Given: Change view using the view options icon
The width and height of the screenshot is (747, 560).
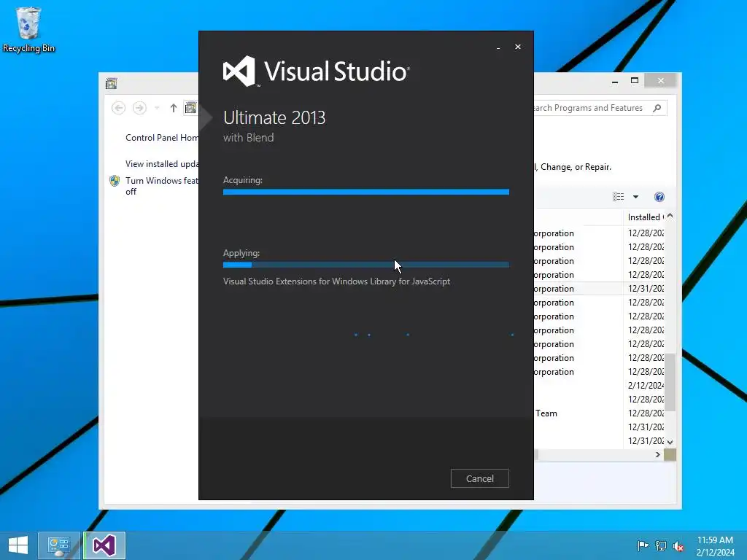Looking at the screenshot, I should tap(619, 197).
